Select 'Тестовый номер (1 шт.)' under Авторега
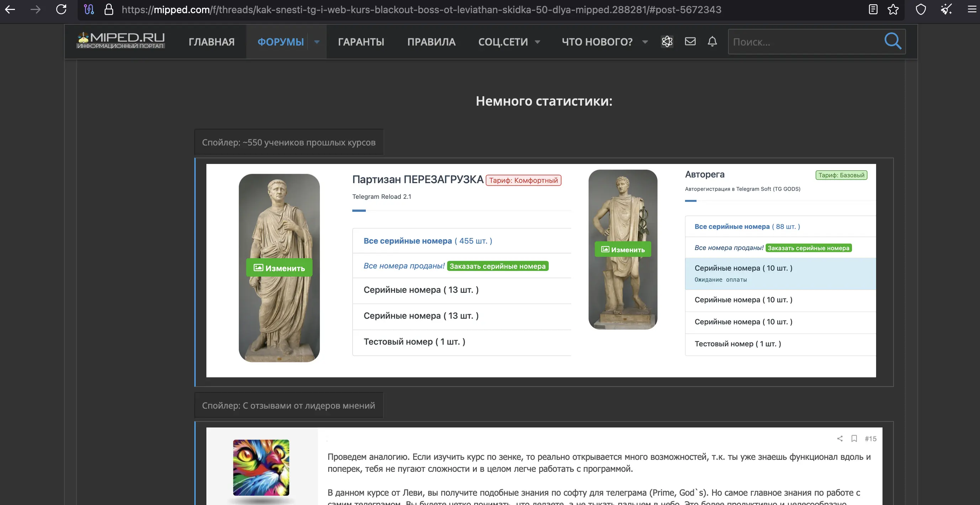Screen dimensions: 980x505 click(x=780, y=344)
